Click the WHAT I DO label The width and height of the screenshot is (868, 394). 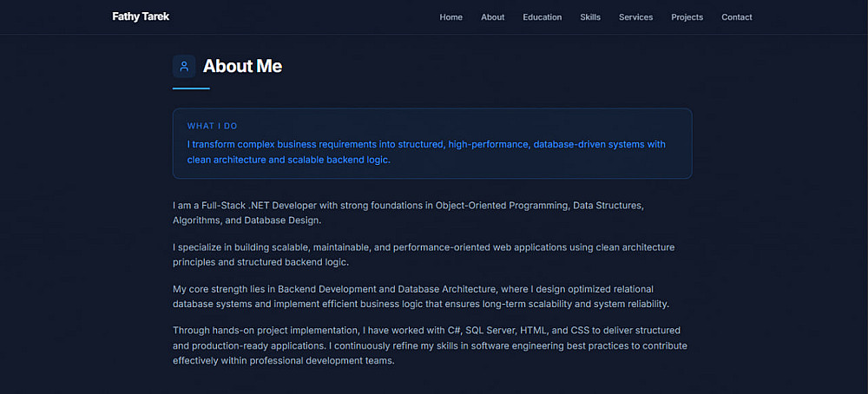(x=213, y=126)
